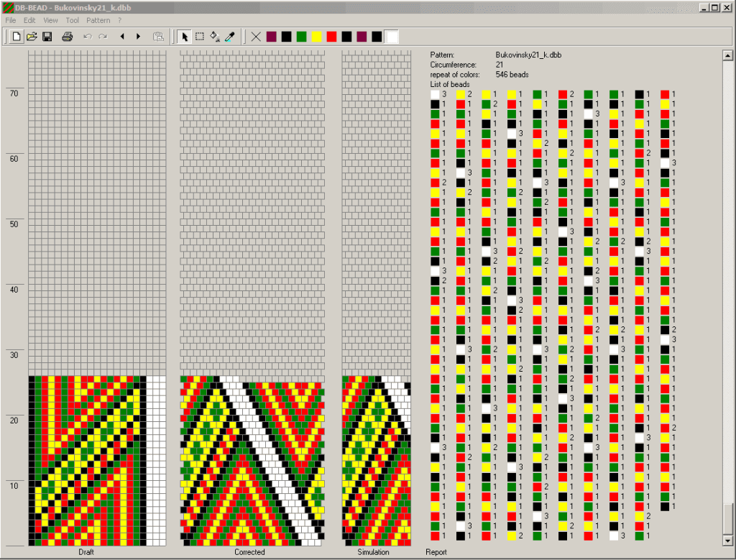Viewport: 736px width, 560px height.
Task: Select green color swatch in toolbar
Action: [x=301, y=37]
